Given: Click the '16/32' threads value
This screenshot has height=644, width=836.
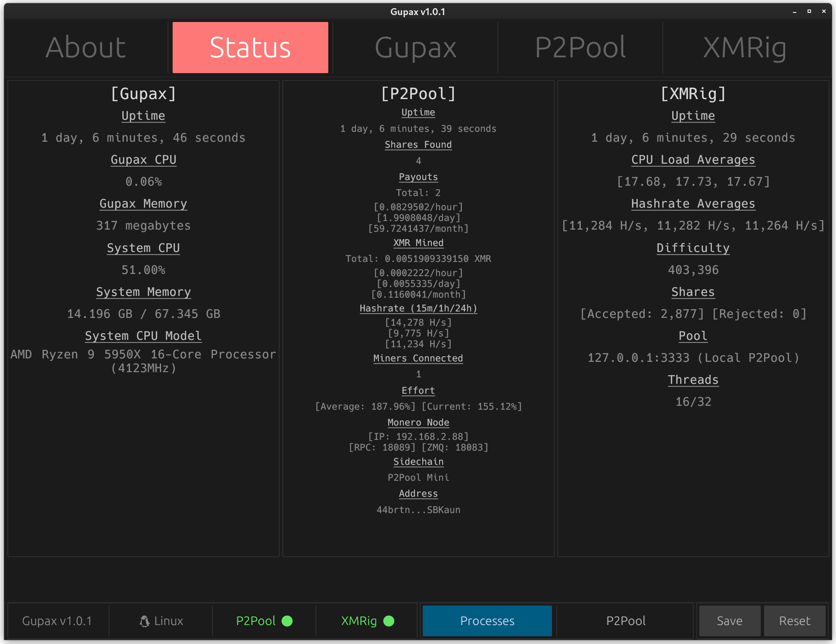Looking at the screenshot, I should (x=693, y=401).
